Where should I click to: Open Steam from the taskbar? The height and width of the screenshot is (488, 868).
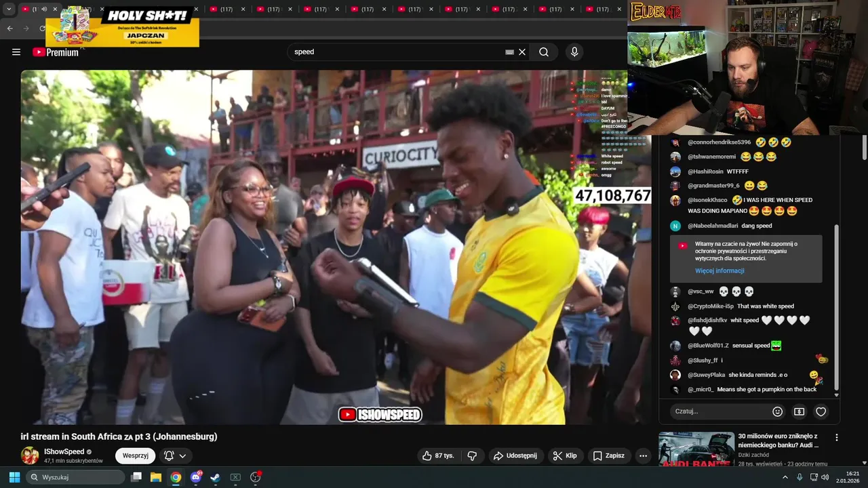click(x=215, y=477)
